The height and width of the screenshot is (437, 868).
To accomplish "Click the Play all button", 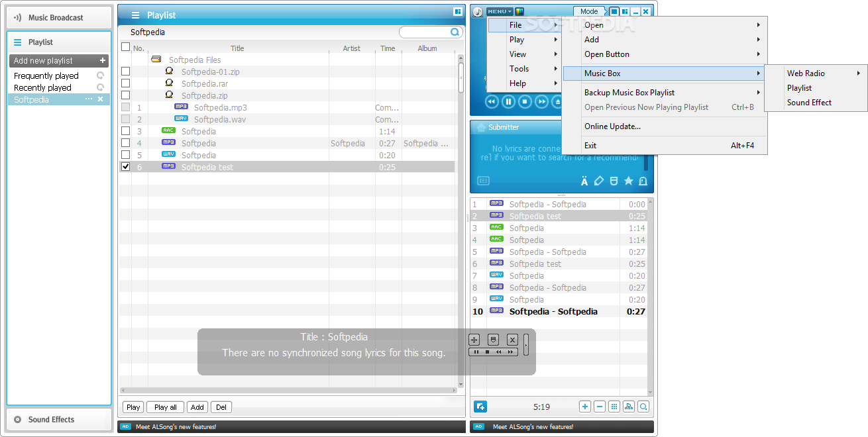I will pos(166,407).
